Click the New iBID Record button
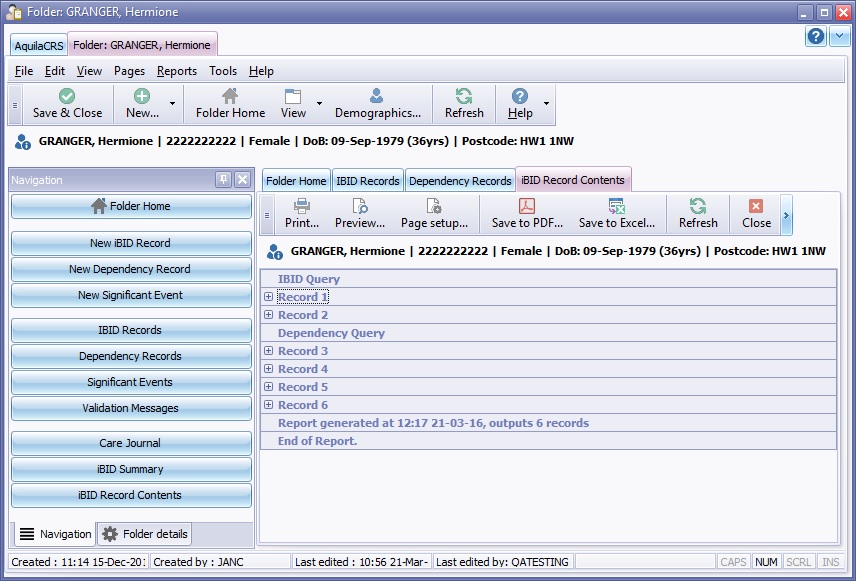This screenshot has width=856, height=581. [131, 243]
